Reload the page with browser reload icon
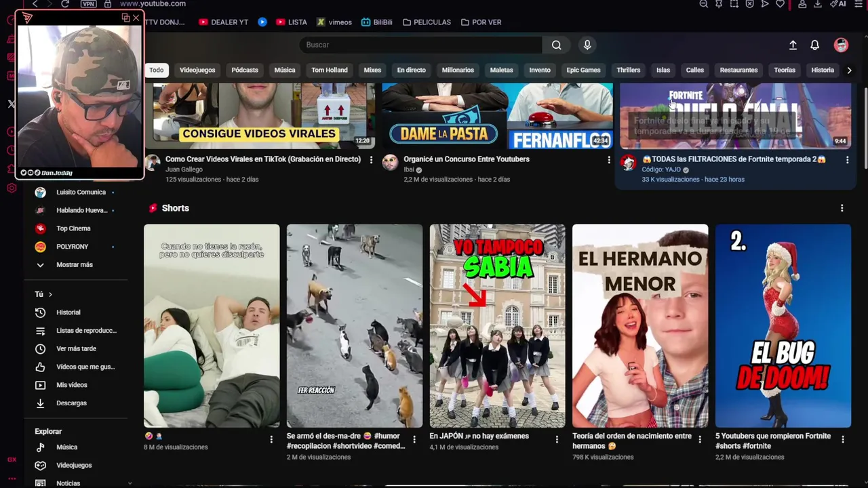 (65, 4)
